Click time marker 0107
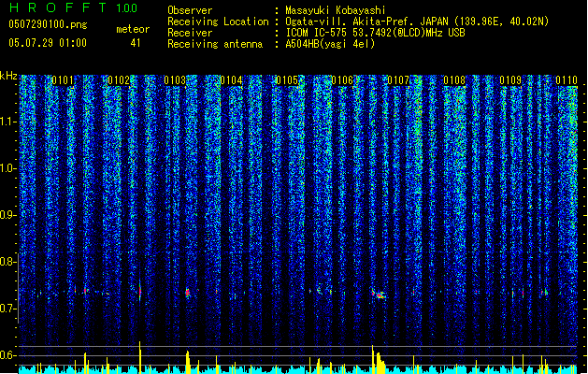Image resolution: width=588 pixels, height=374 pixels. tap(398, 80)
